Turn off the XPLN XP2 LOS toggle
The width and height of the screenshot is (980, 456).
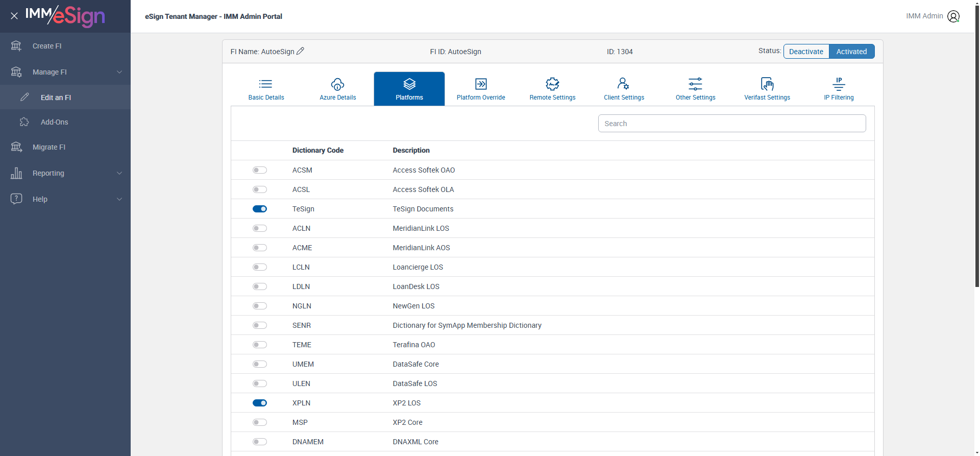point(260,403)
